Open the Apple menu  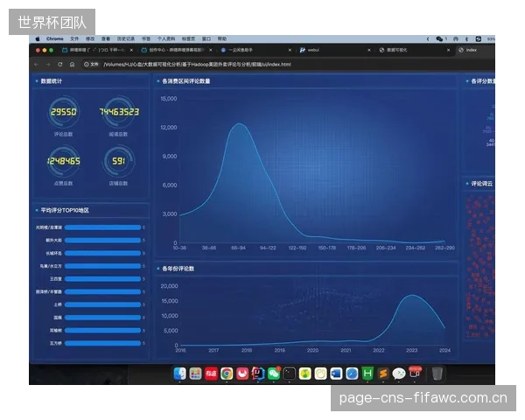[38, 38]
